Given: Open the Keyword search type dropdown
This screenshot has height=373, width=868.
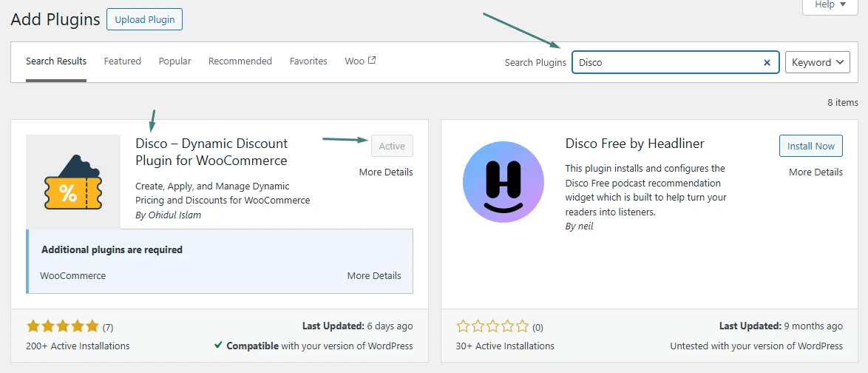Looking at the screenshot, I should pyautogui.click(x=818, y=63).
